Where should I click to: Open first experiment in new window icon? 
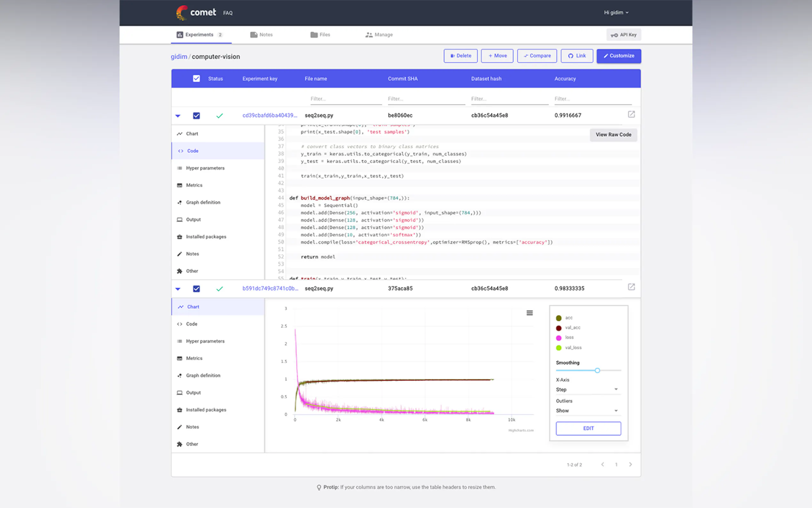pos(631,114)
